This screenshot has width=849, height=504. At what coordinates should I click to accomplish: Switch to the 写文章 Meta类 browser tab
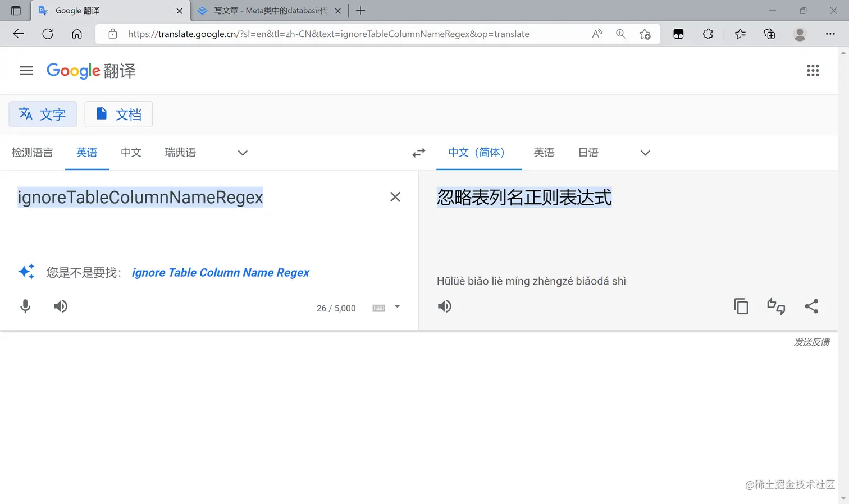pos(270,11)
